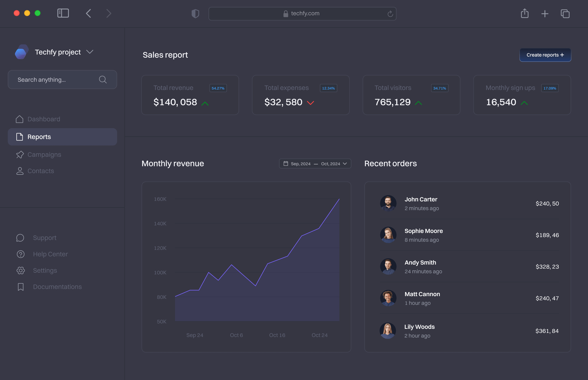Screen dimensions: 588x380
Task: Open Dashboard in the sidebar
Action: pos(44,119)
